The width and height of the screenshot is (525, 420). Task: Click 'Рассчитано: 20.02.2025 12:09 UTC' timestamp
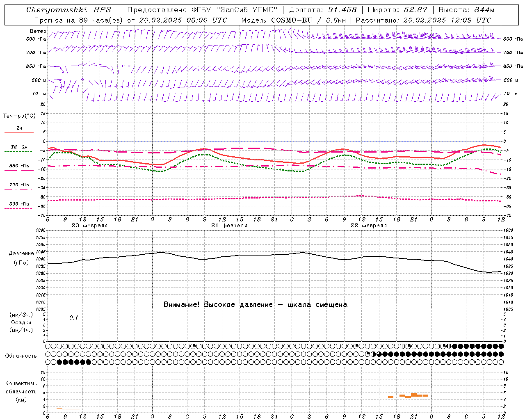tap(423, 20)
